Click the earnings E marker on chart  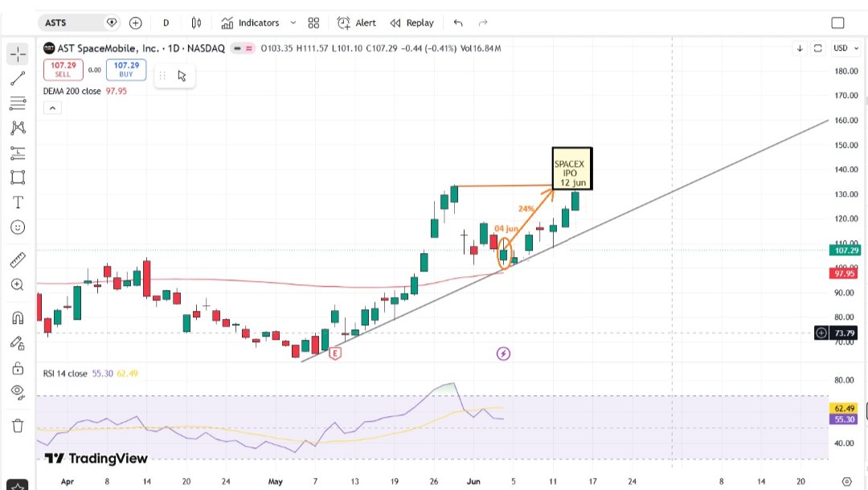click(x=335, y=353)
